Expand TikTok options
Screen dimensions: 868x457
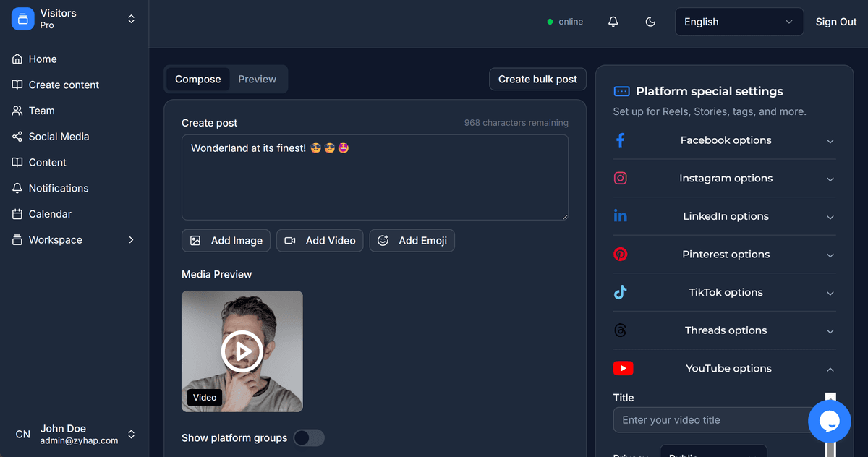pyautogui.click(x=725, y=293)
